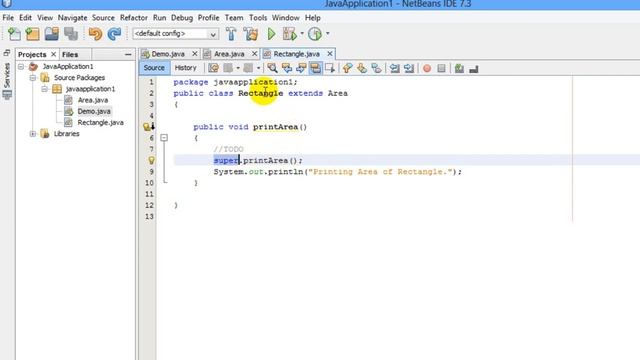Click the New File toolbar icon

pyautogui.click(x=14, y=34)
